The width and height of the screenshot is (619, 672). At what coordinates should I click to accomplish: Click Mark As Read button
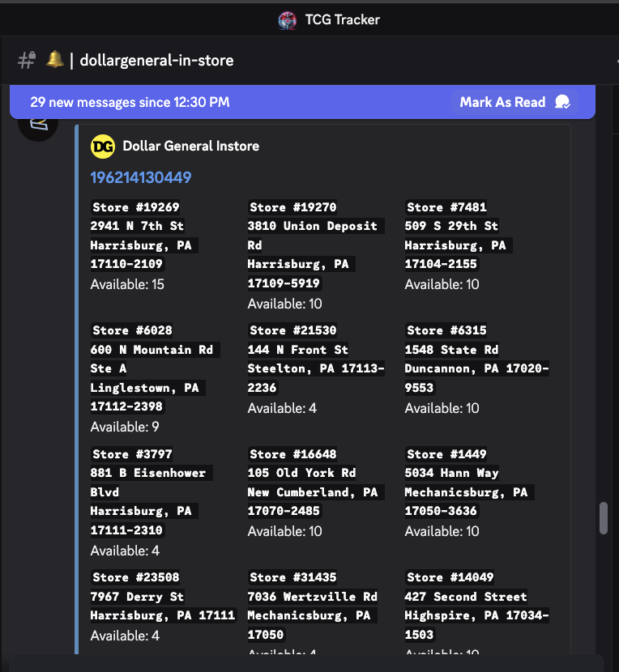(x=514, y=102)
